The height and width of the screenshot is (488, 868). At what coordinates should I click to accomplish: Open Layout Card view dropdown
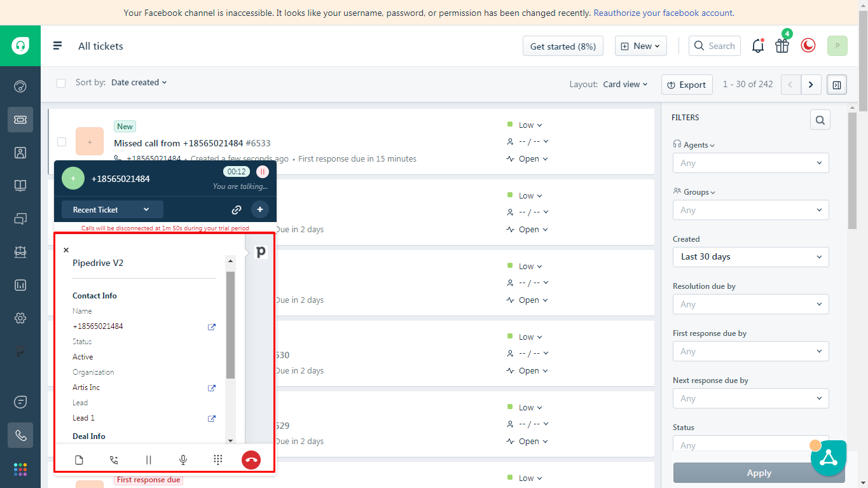625,84
